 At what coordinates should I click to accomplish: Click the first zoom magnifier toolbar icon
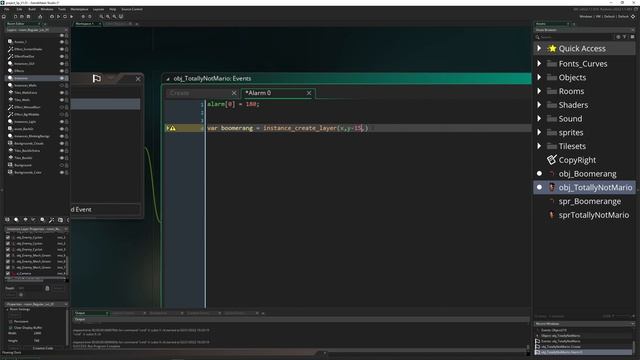(102, 17)
